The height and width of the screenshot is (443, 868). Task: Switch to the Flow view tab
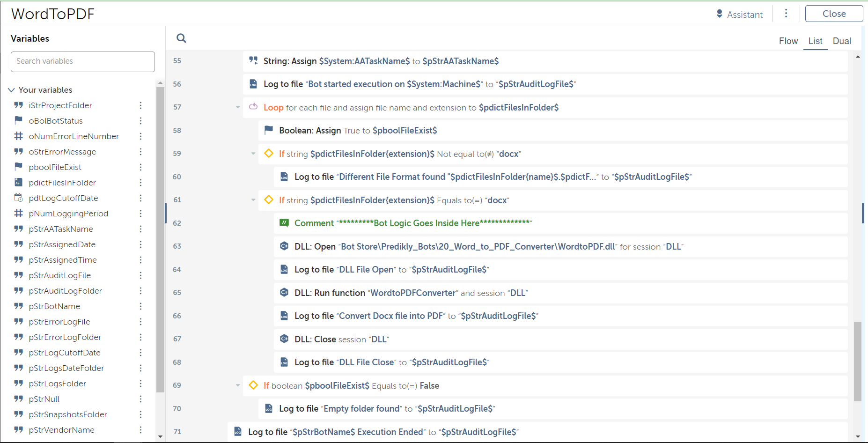pos(788,41)
